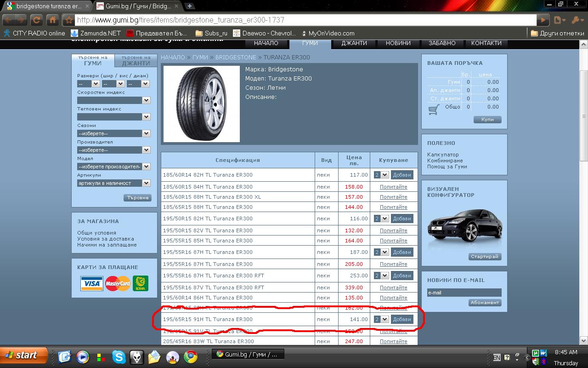This screenshot has height=368, width=588.
Task: Click the shopping cart icon in the order box
Action: click(434, 110)
